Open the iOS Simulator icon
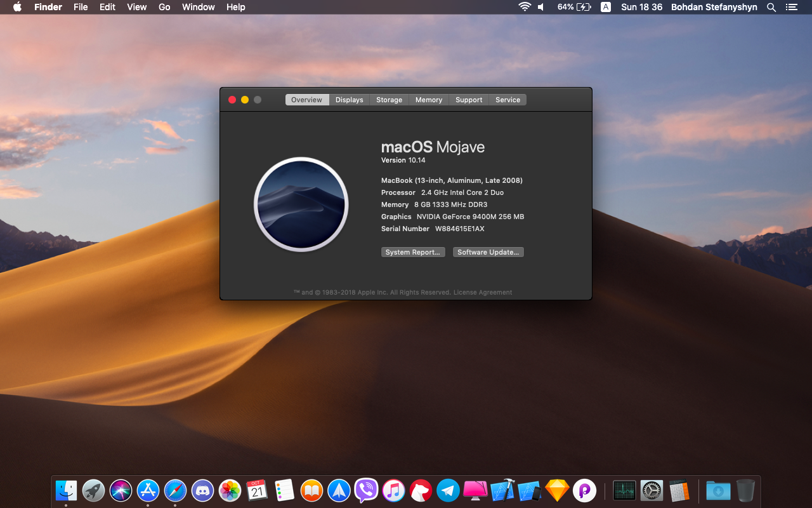The image size is (812, 508). tap(530, 490)
